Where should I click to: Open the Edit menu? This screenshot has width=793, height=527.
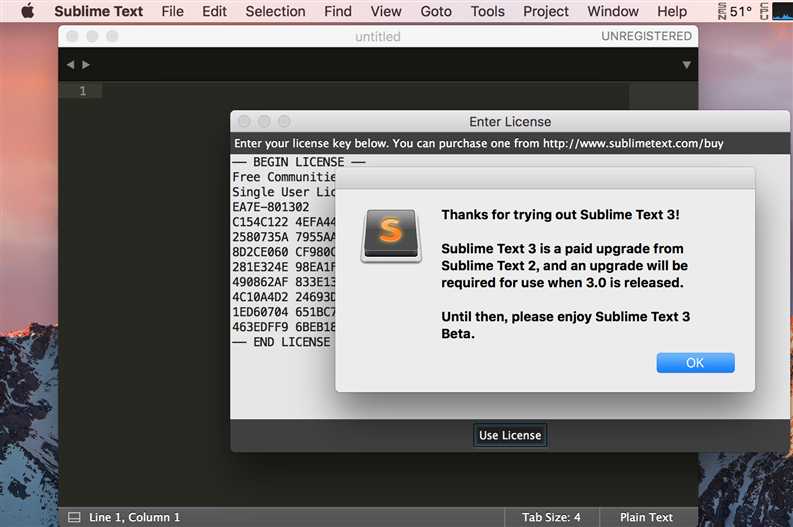(x=214, y=11)
